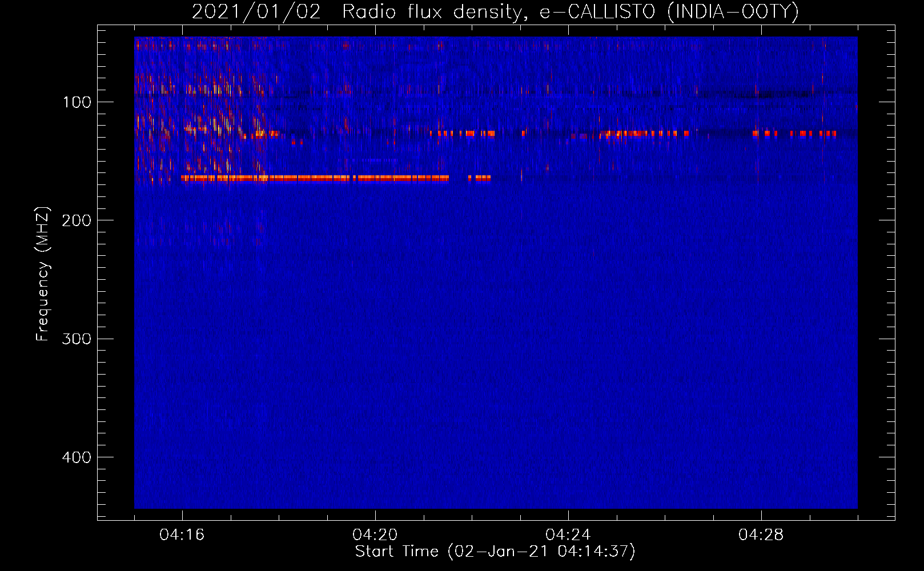Screen dimensions: 924x571
Task: Click the 300 MHz frequency tick label
Action: coord(77,339)
